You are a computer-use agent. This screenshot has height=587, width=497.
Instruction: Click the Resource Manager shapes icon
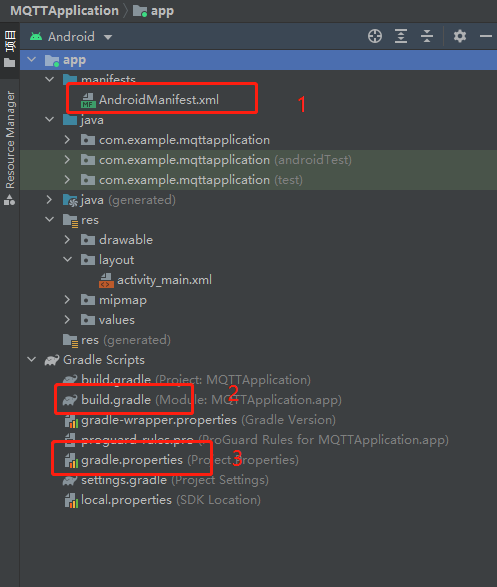[9, 201]
